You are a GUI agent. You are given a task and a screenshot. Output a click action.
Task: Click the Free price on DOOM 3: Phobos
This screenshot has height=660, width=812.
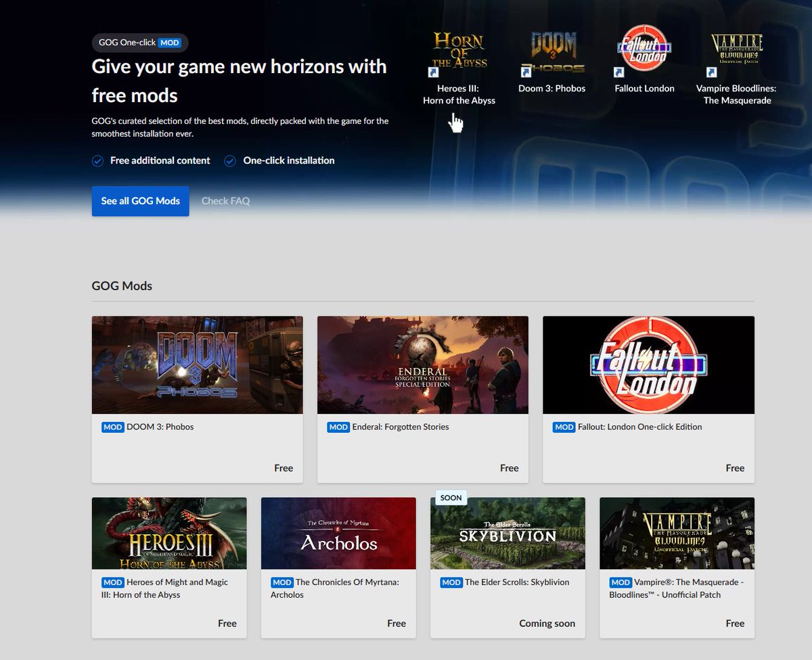[x=284, y=468]
